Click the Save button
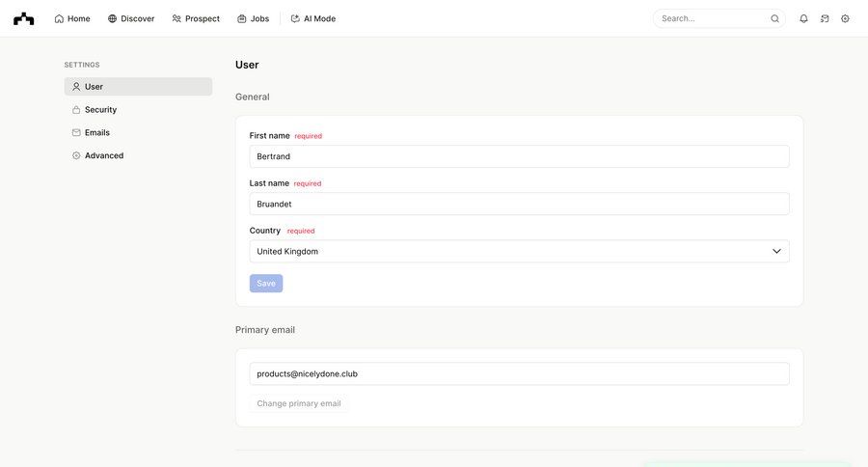 point(266,283)
